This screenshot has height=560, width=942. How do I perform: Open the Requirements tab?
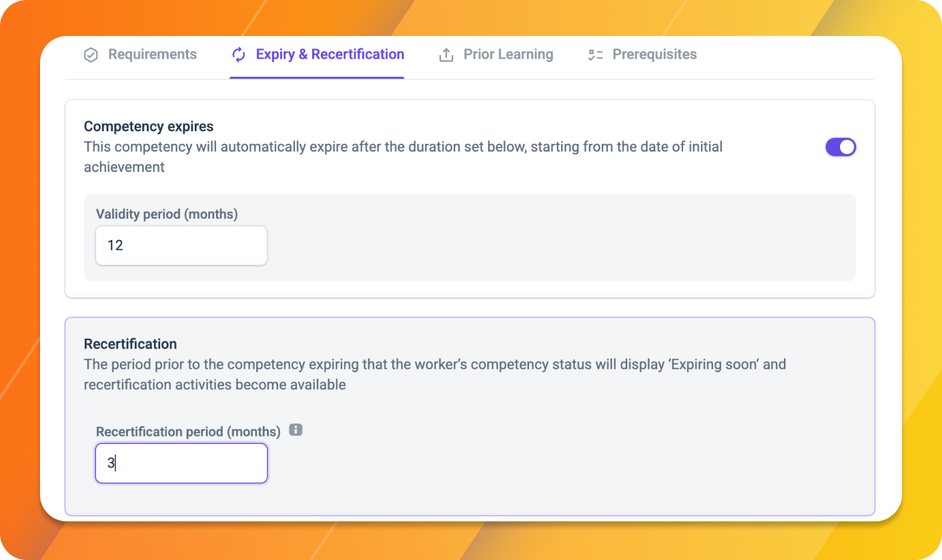click(x=140, y=55)
